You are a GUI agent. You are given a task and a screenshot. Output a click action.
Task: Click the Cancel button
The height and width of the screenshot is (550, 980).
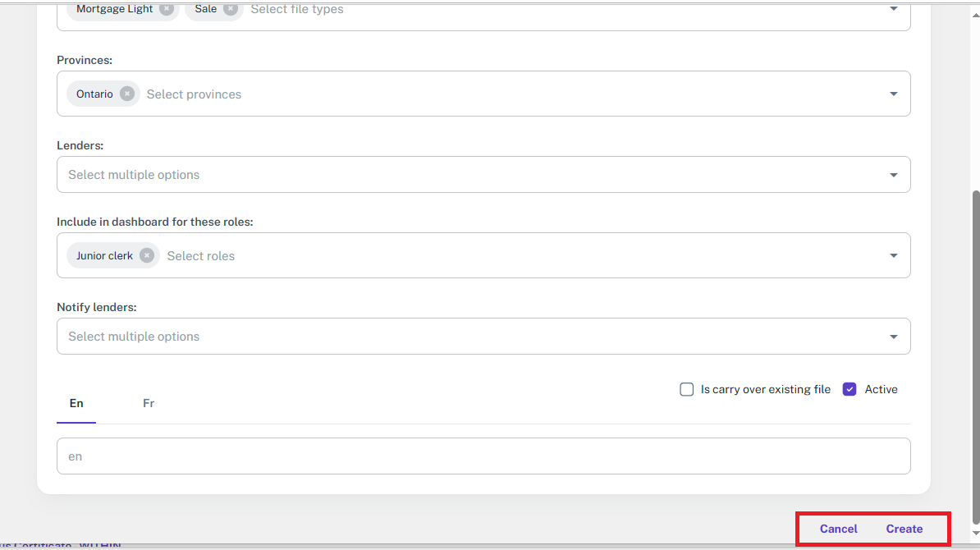[x=838, y=529]
